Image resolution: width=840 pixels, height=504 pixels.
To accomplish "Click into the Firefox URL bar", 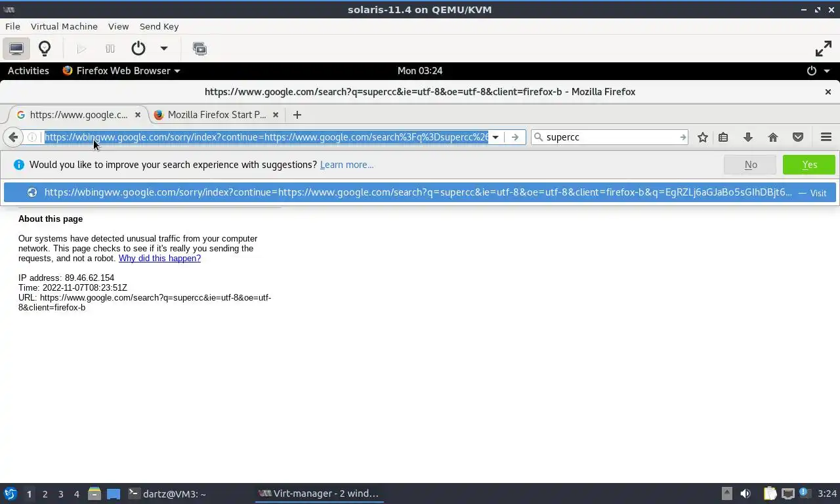I will point(266,137).
